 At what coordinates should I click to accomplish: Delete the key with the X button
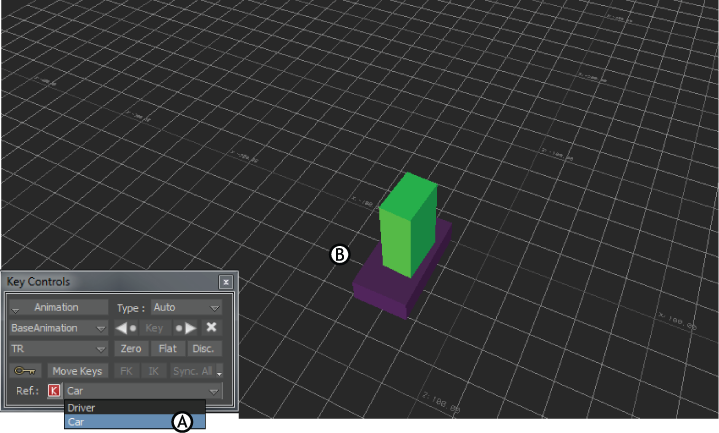211,328
